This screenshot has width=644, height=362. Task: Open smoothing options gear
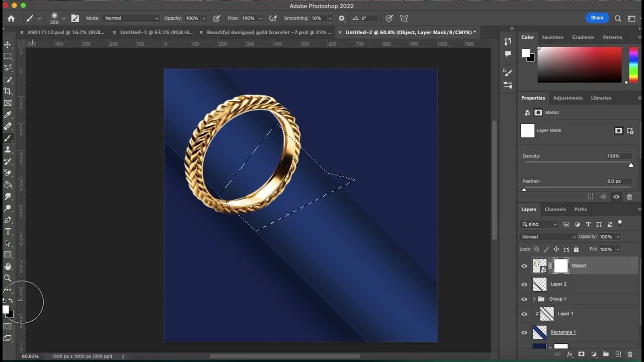(342, 18)
